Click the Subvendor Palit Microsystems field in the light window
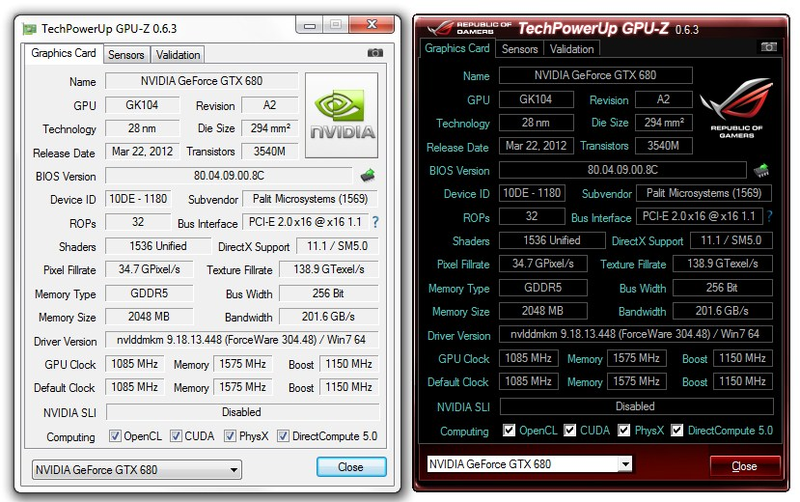800x502 pixels. [310, 199]
